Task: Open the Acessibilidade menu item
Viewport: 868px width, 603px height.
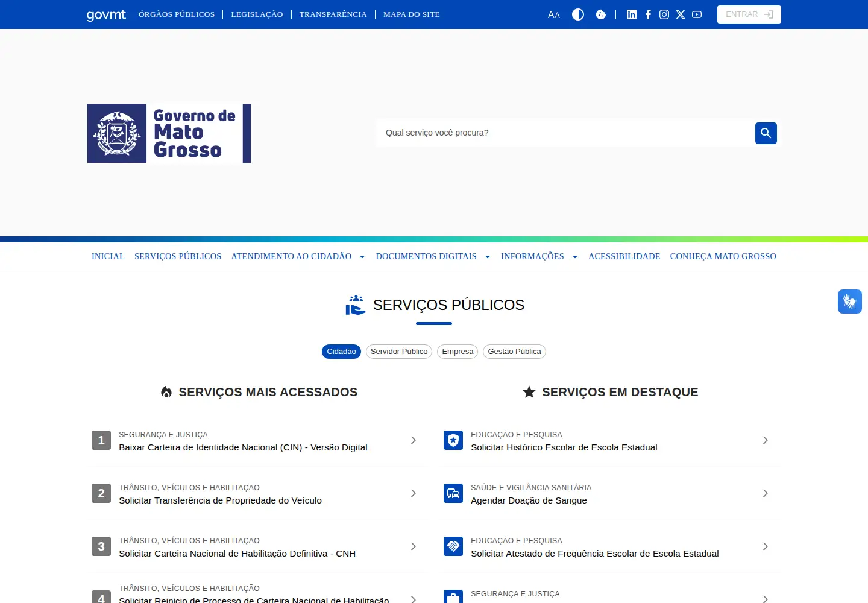Action: [x=624, y=256]
